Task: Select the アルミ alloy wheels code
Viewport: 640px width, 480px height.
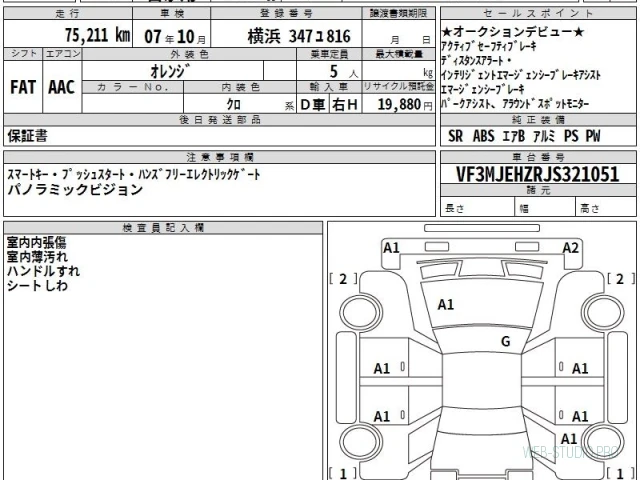Action: coord(544,136)
